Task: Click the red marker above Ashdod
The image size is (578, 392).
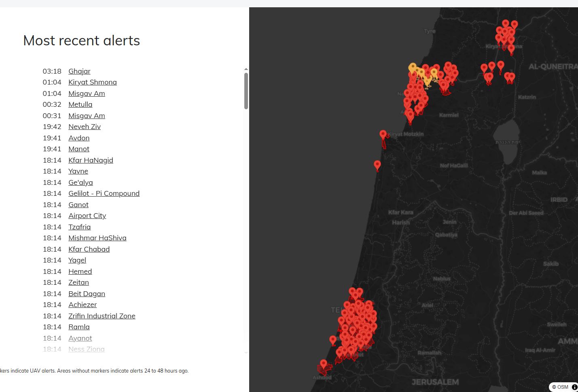Action: (324, 364)
